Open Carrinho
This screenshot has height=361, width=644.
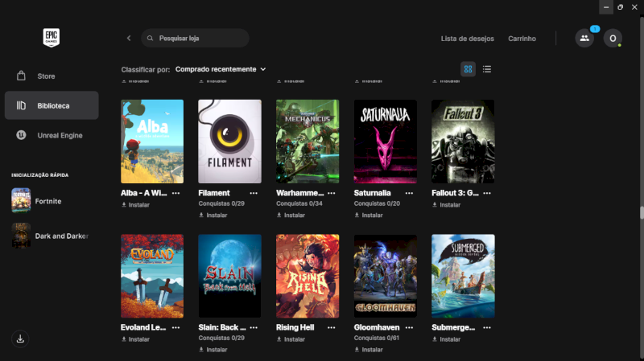click(x=522, y=39)
